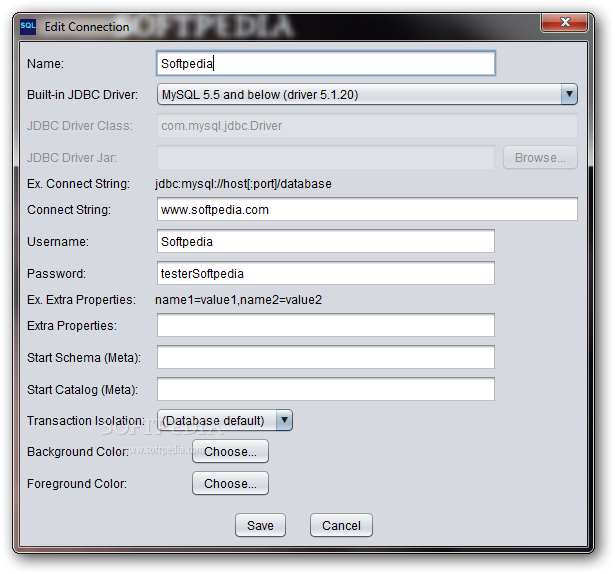Open the Transaction Isolation dropdown
This screenshot has width=615, height=574.
coord(225,420)
